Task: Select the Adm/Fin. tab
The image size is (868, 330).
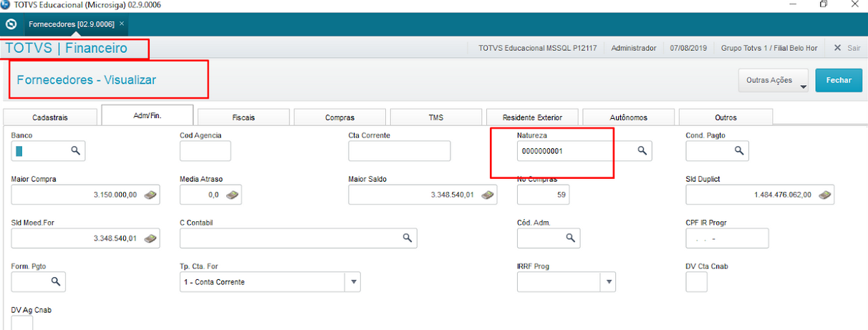Action: pyautogui.click(x=148, y=115)
